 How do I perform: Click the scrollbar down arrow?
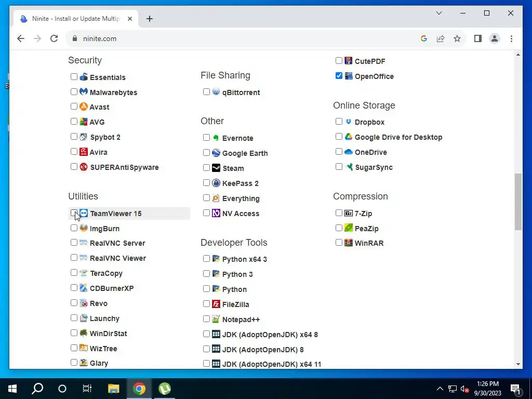tap(518, 364)
